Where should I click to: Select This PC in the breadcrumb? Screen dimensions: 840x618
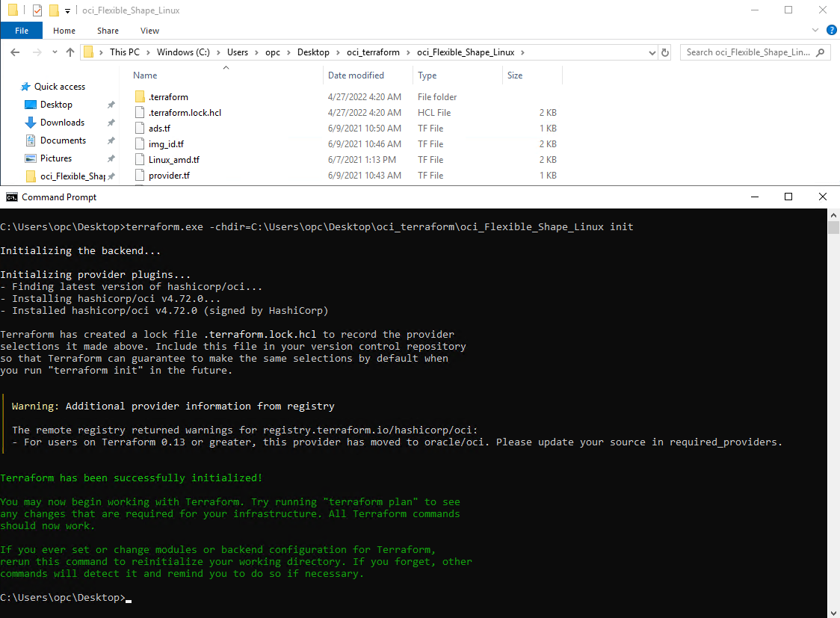click(x=124, y=52)
